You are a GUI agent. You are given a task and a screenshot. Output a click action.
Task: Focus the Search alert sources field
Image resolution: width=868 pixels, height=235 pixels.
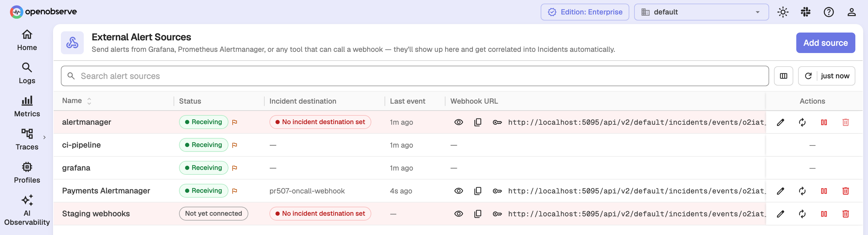coord(414,76)
